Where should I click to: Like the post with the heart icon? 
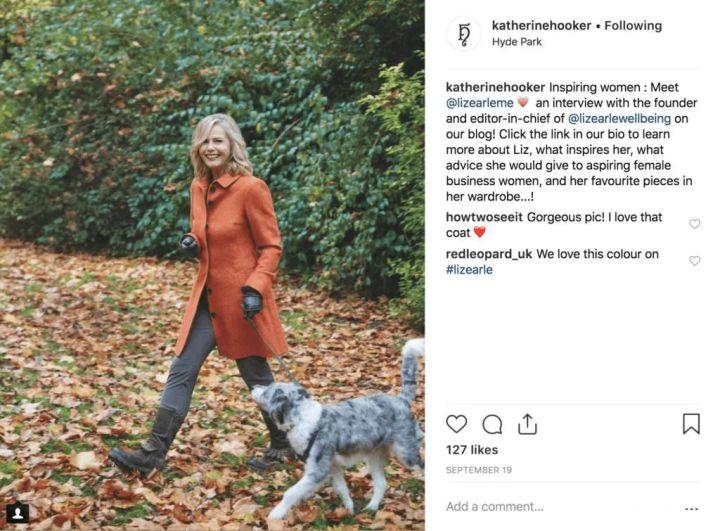tap(456, 424)
